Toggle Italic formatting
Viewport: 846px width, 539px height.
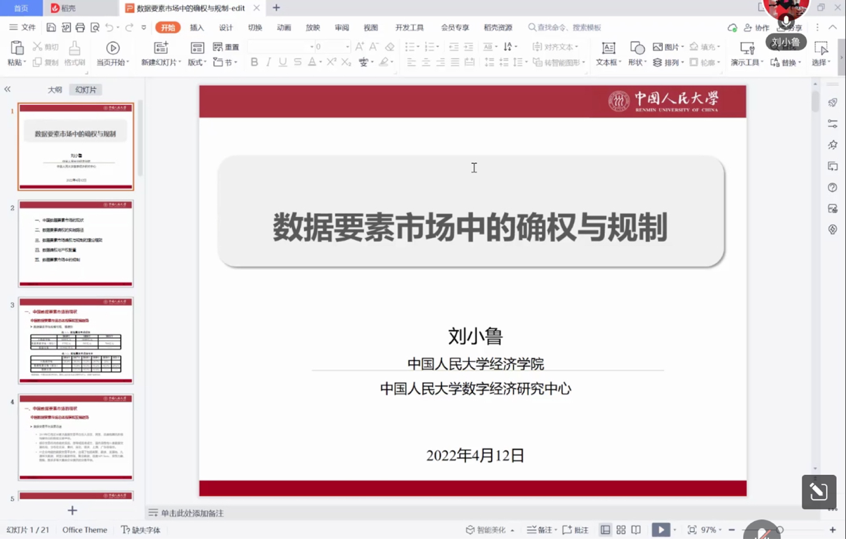268,62
